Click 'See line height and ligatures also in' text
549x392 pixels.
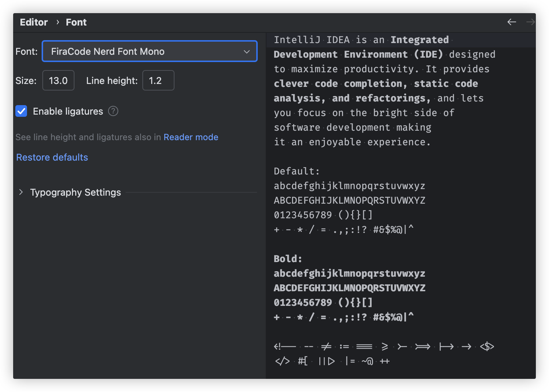tap(88, 137)
